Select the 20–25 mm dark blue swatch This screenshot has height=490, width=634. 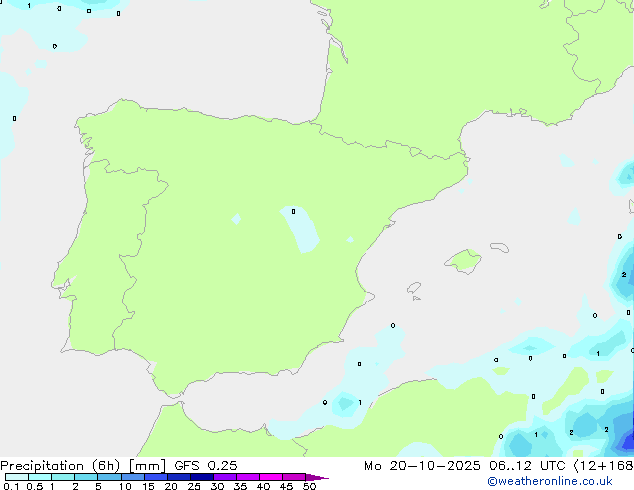point(179,477)
